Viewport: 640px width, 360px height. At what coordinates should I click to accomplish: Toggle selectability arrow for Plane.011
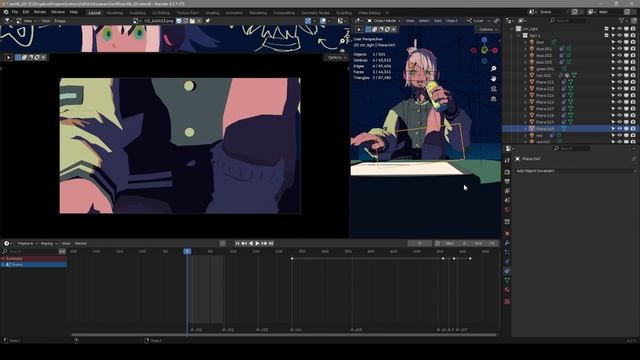[613, 82]
